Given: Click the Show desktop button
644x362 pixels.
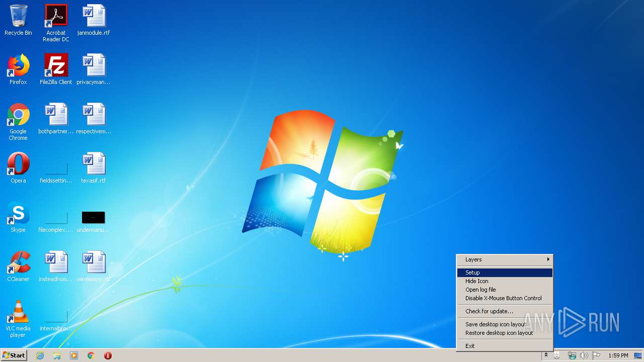Looking at the screenshot, I should coord(638,355).
